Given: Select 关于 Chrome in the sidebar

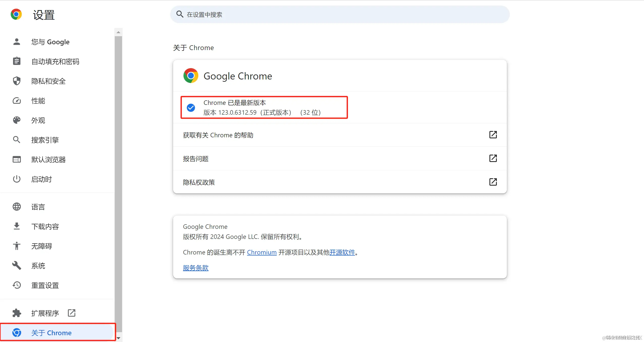Looking at the screenshot, I should coord(57,333).
